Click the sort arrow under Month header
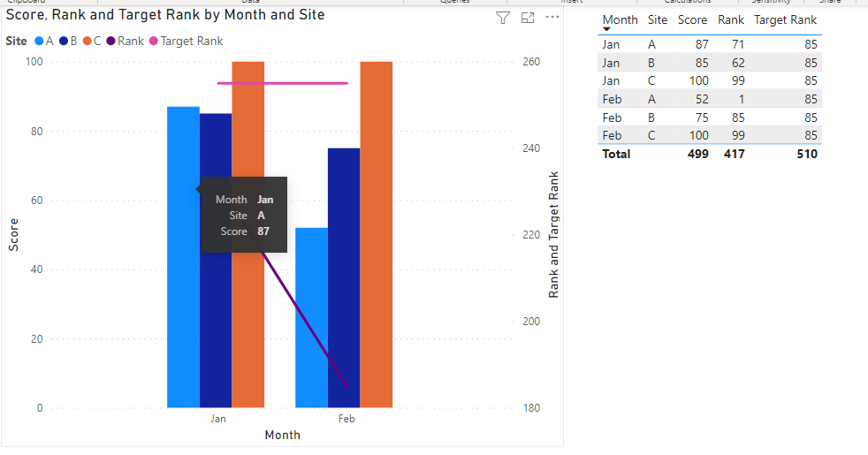 [x=606, y=29]
